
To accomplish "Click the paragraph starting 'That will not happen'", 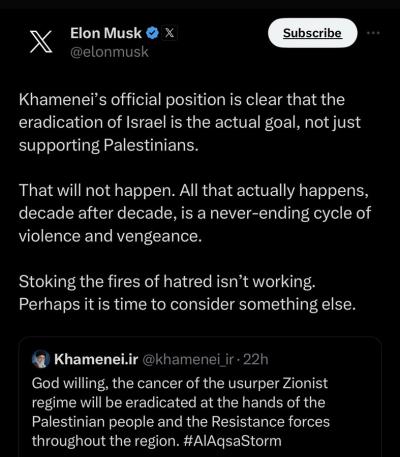I will pyautogui.click(x=195, y=213).
